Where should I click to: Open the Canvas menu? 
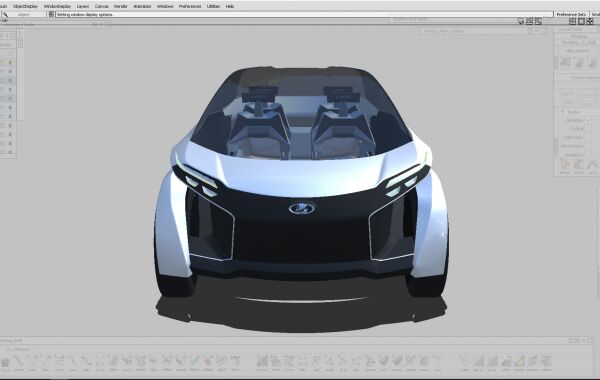tap(101, 6)
